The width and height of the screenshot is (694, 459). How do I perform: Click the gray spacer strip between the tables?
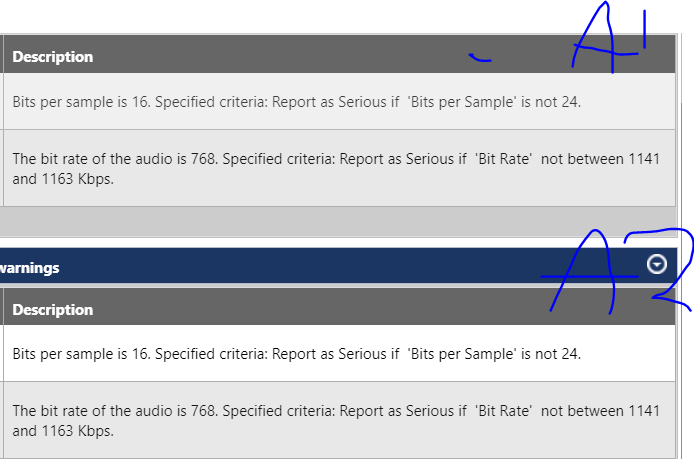(338, 221)
